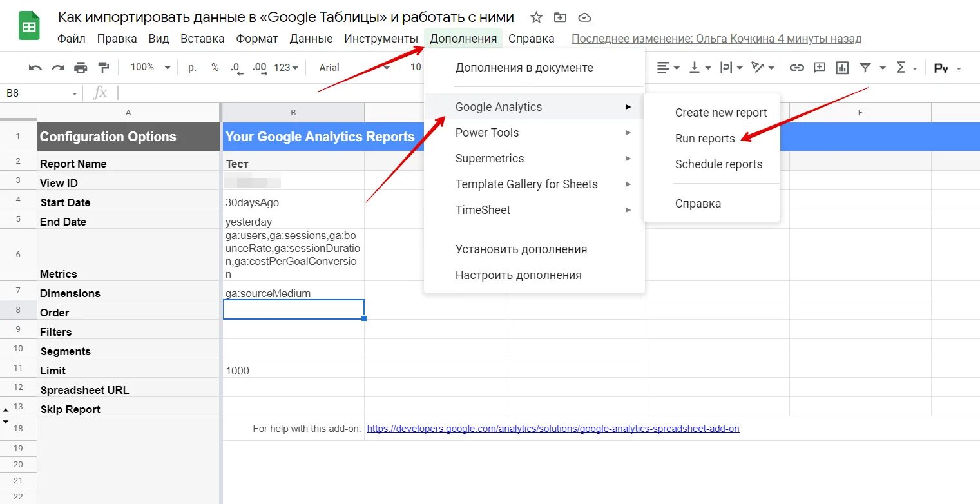Image resolution: width=980 pixels, height=504 pixels.
Task: Select column A header
Action: tap(128, 113)
